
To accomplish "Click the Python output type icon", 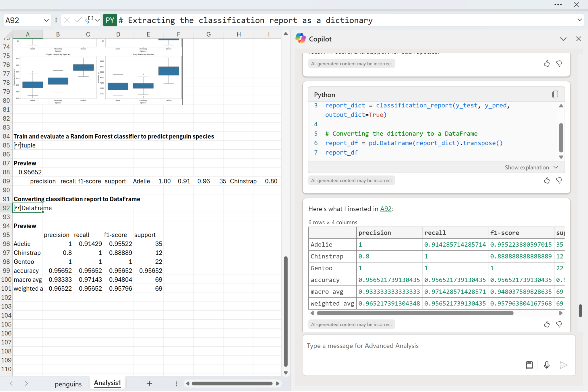I will pos(89,20).
